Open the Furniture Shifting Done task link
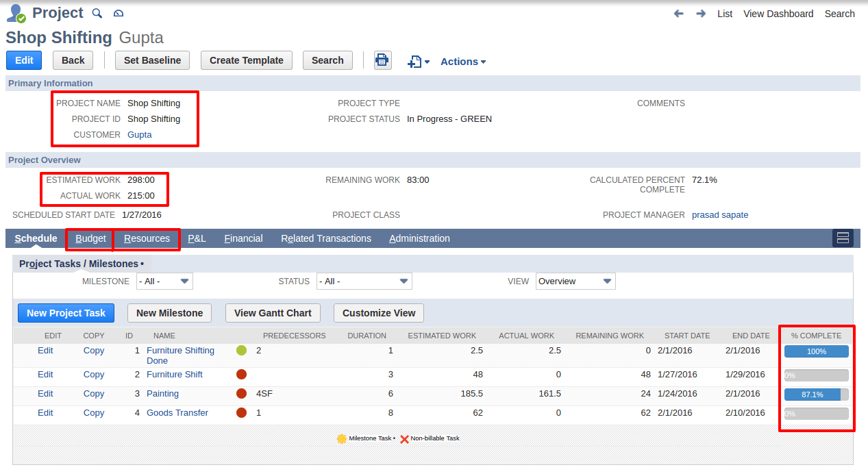Screen dimensions: 868x476 [x=180, y=355]
